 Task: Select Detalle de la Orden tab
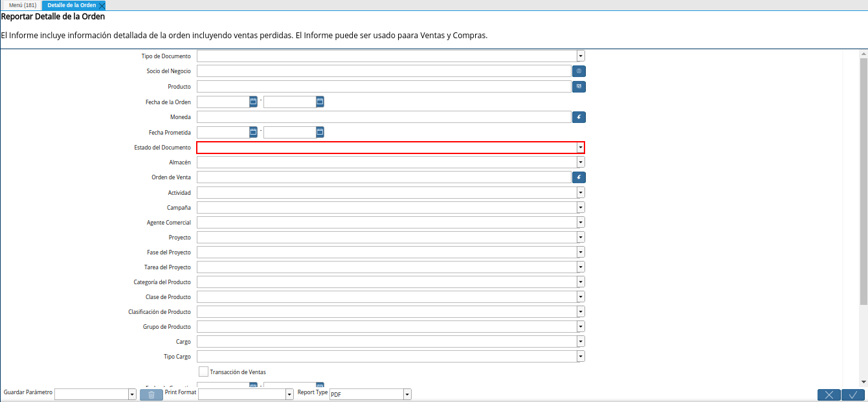click(x=71, y=5)
